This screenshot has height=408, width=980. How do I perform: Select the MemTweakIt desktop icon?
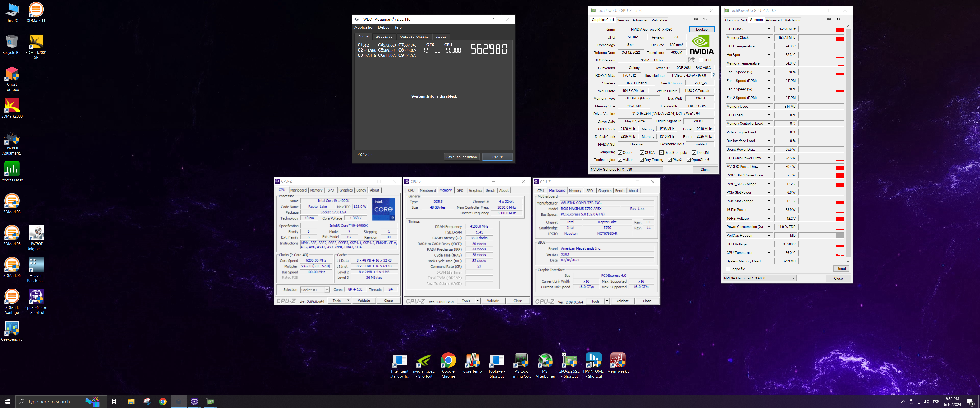pos(618,364)
